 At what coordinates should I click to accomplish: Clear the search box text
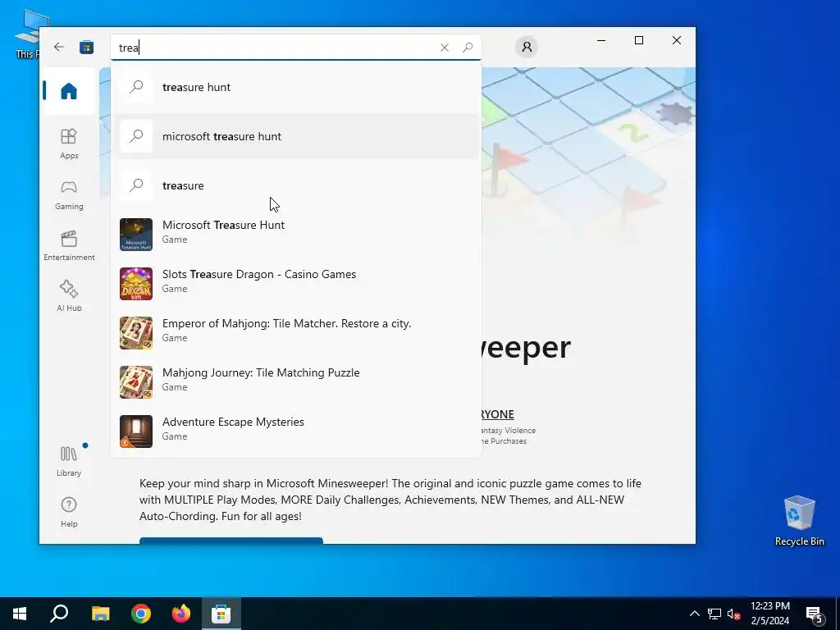pos(444,48)
